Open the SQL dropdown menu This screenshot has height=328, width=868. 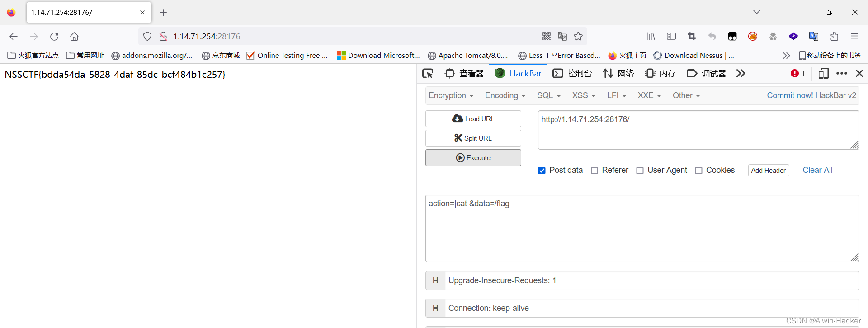(x=549, y=95)
